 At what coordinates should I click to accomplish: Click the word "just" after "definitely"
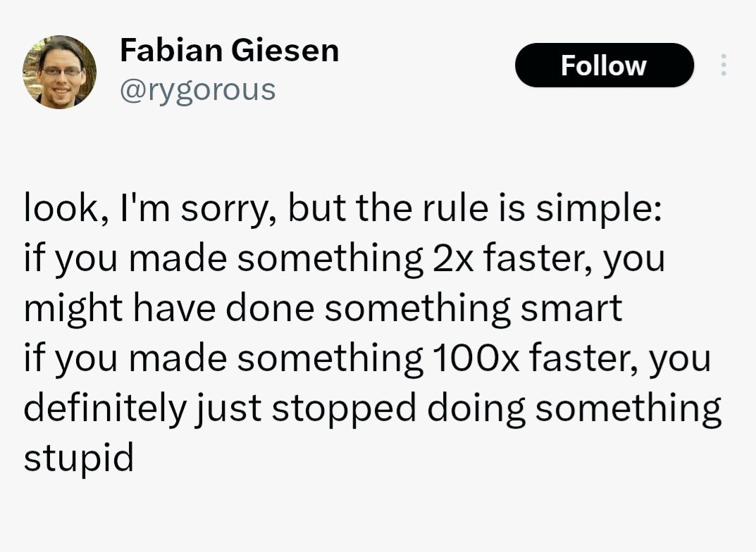228,408
